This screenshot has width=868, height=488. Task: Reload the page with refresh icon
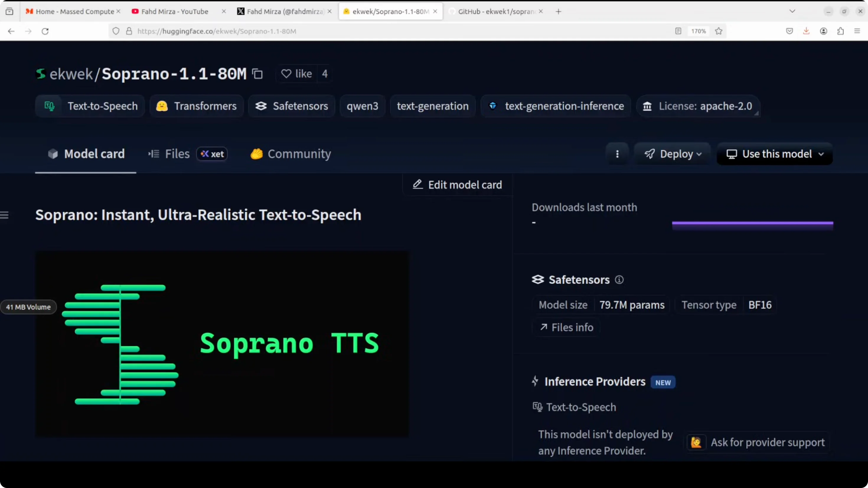click(45, 31)
